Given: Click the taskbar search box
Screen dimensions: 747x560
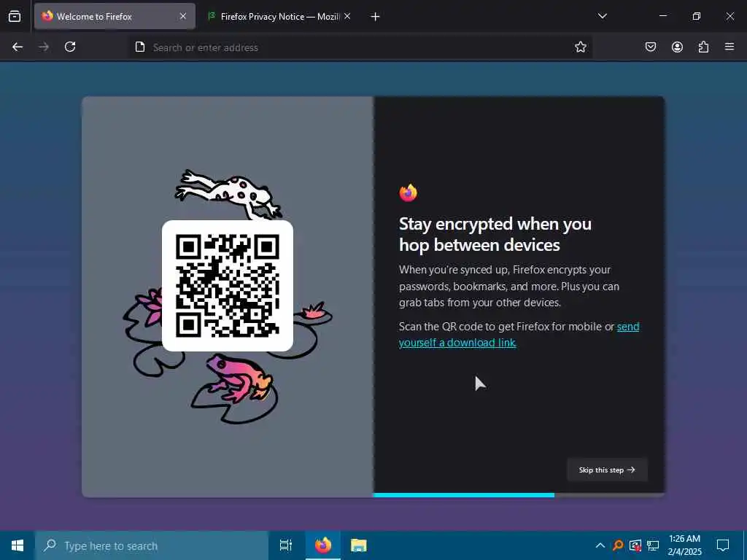Looking at the screenshot, I should [x=152, y=545].
